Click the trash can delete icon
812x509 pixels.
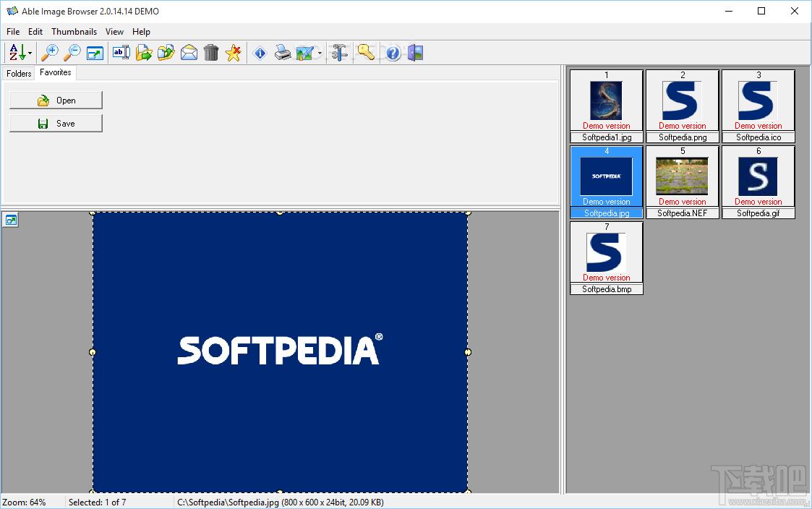210,53
